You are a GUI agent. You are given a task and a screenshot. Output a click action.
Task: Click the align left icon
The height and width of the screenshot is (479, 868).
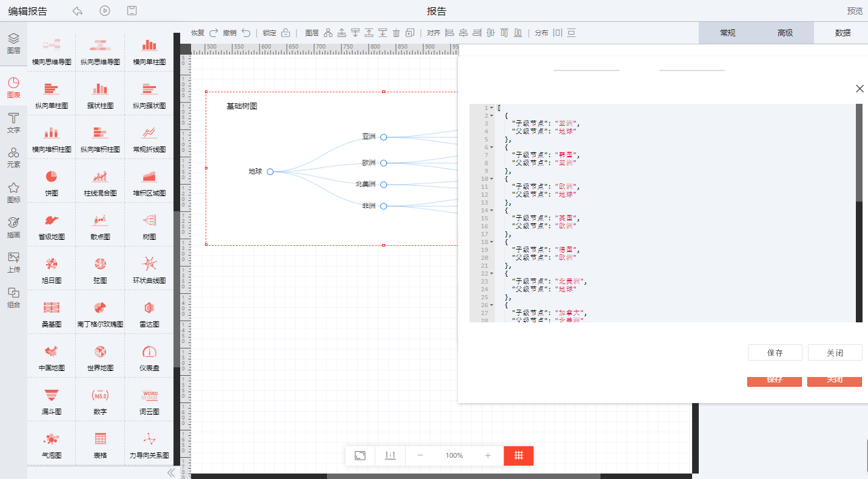[449, 33]
